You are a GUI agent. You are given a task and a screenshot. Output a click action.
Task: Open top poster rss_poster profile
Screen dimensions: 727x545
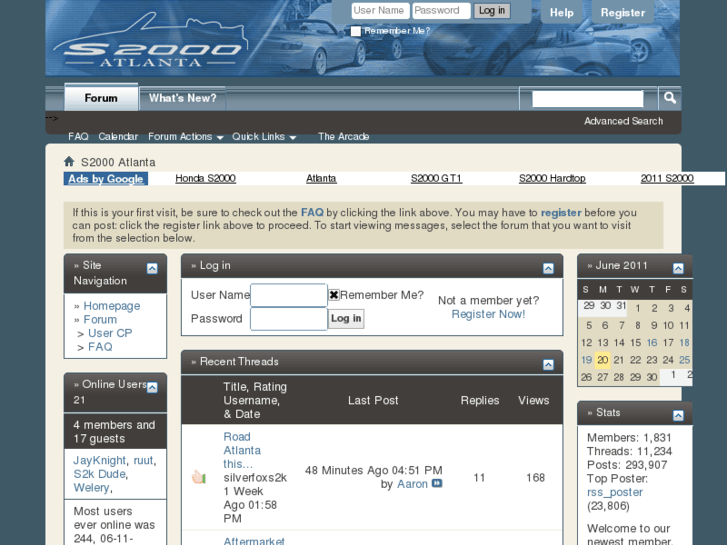point(615,492)
